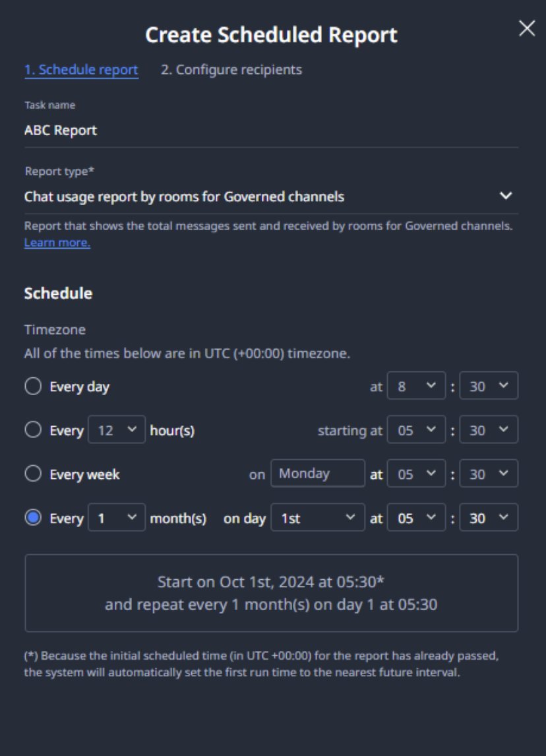Open the starting at minute dropdown

[x=489, y=429]
